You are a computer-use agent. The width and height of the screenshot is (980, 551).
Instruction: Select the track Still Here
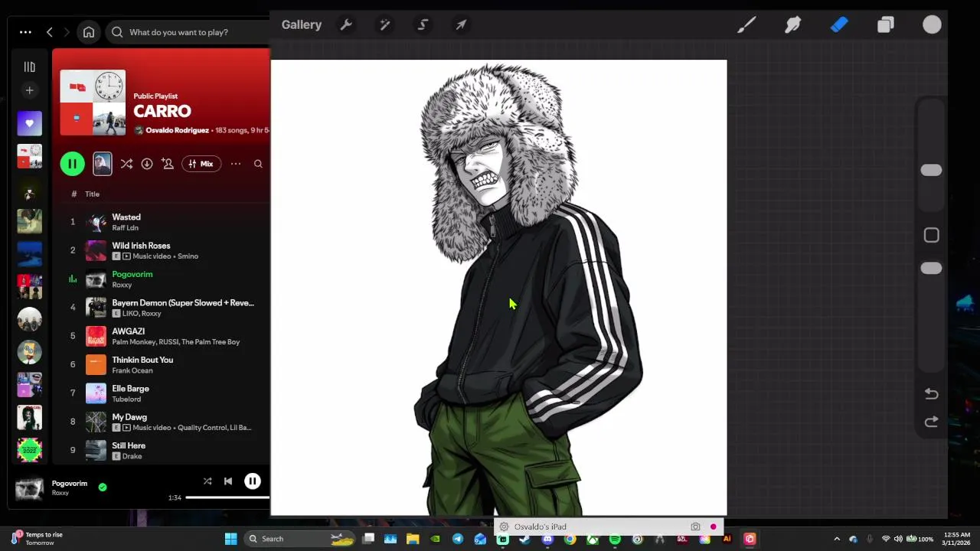pyautogui.click(x=129, y=445)
